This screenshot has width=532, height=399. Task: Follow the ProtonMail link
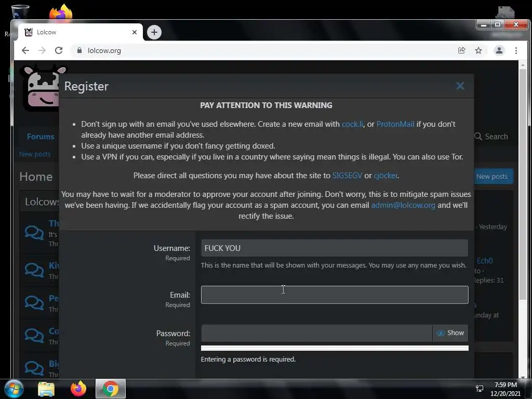(395, 124)
